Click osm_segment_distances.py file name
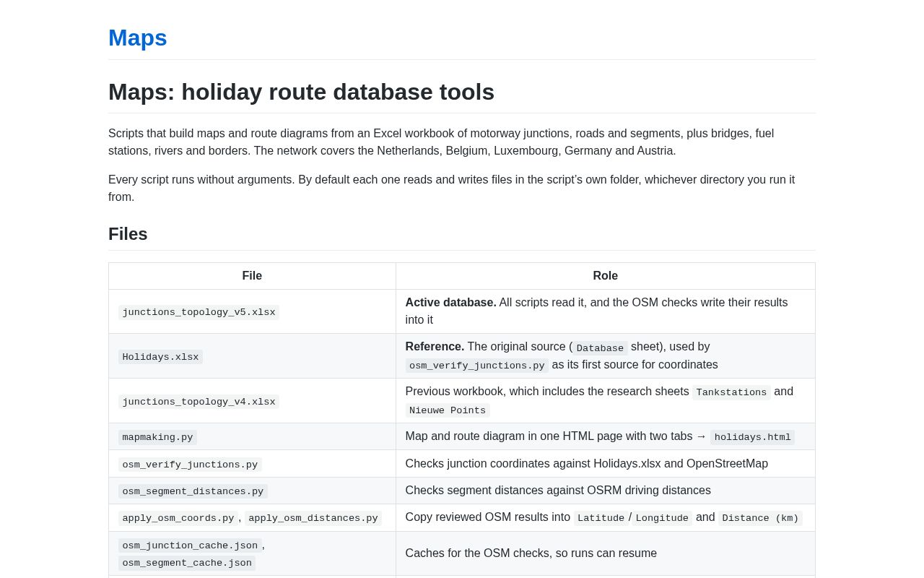This screenshot has height=578, width=924. click(193, 491)
